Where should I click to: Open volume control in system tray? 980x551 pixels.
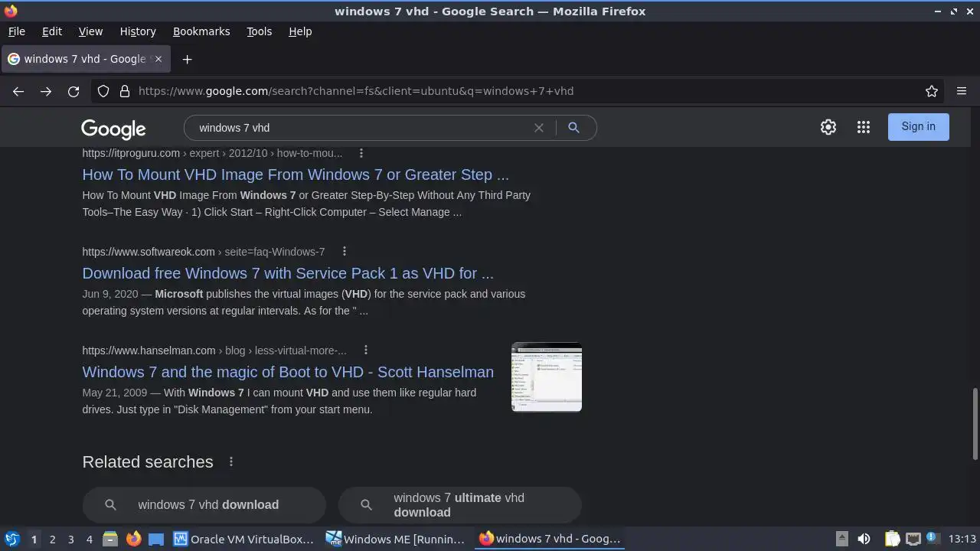[x=864, y=539]
